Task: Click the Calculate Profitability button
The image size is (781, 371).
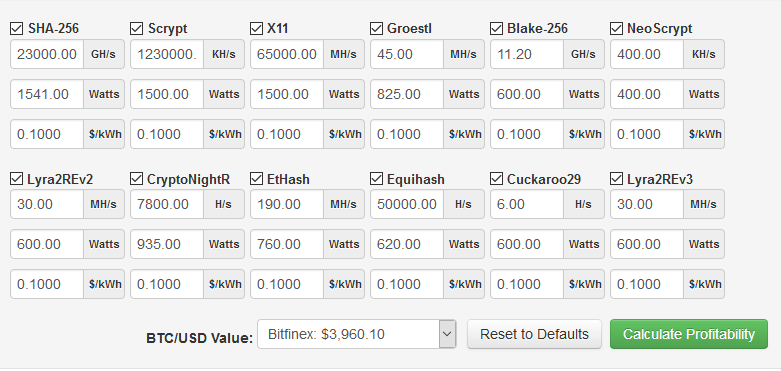Action: click(689, 334)
